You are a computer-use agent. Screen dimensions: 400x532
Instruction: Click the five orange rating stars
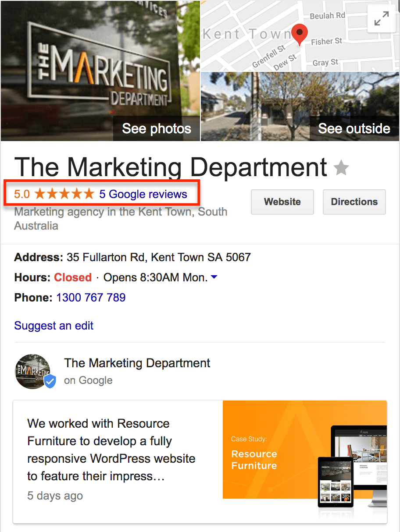64,194
